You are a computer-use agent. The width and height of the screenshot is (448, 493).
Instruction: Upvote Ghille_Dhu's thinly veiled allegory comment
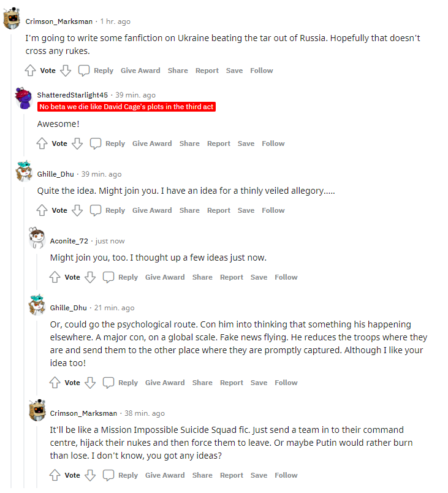click(42, 210)
